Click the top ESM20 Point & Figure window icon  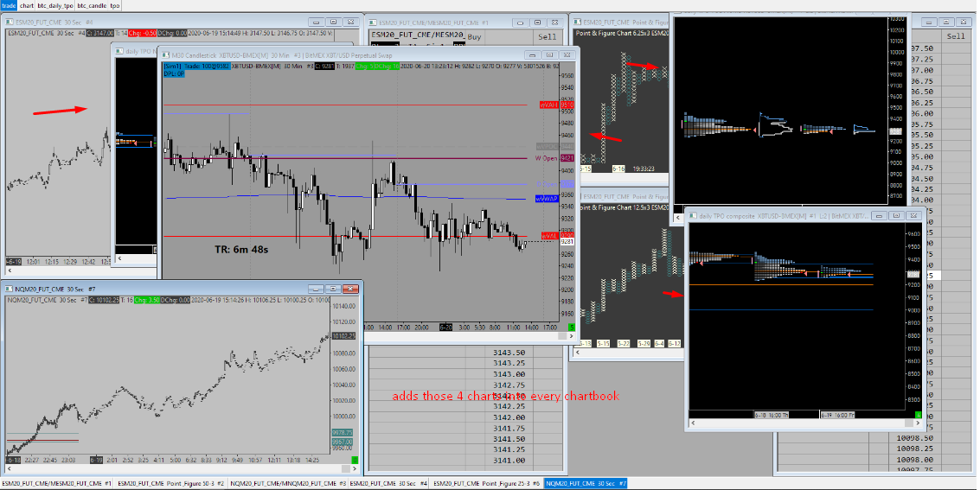(578, 22)
